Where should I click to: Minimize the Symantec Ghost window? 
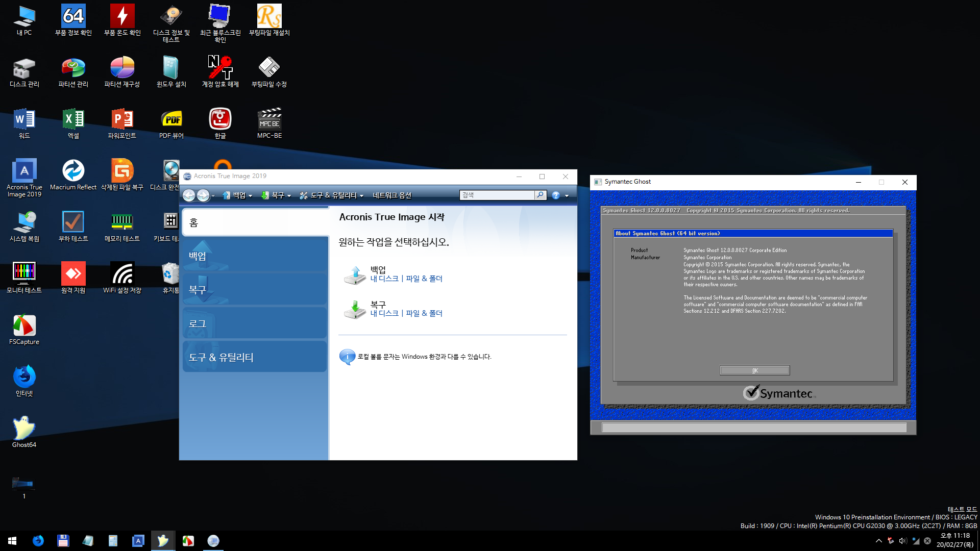[859, 182]
